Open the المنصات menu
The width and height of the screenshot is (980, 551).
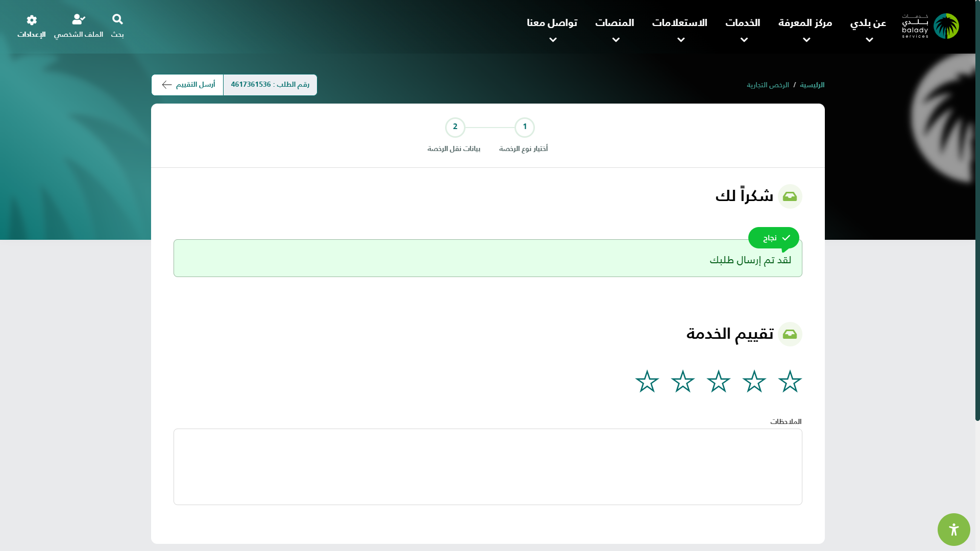pyautogui.click(x=615, y=23)
